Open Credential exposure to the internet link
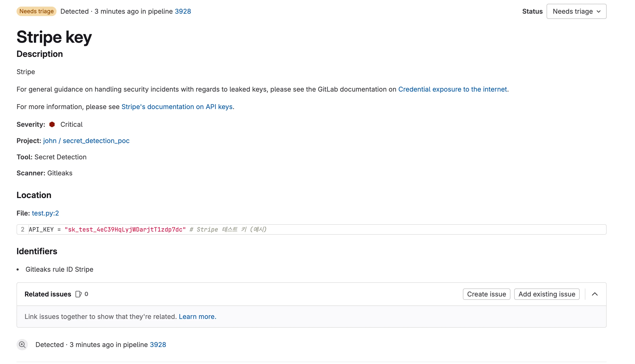The width and height of the screenshot is (635, 364). (452, 89)
